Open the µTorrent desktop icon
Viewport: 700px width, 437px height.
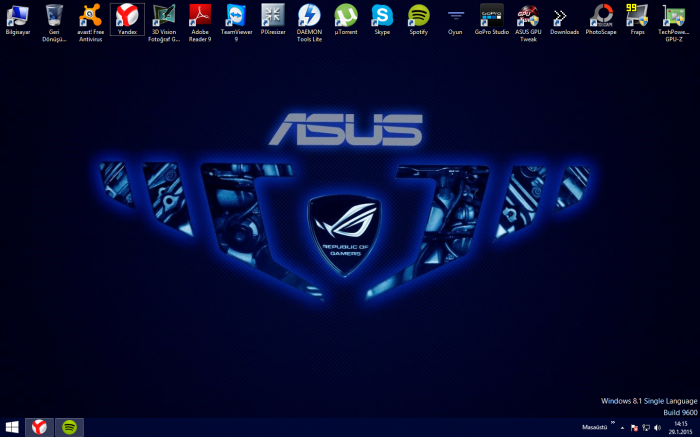[x=346, y=15]
